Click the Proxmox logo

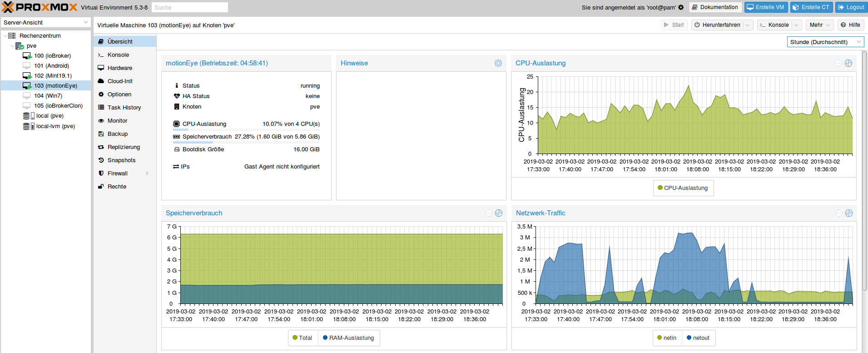click(x=40, y=7)
